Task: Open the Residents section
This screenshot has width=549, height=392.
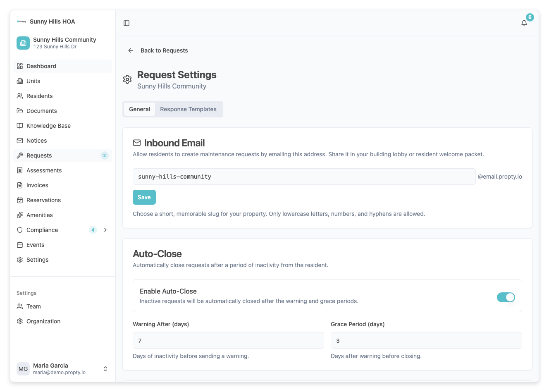Action: point(20,96)
